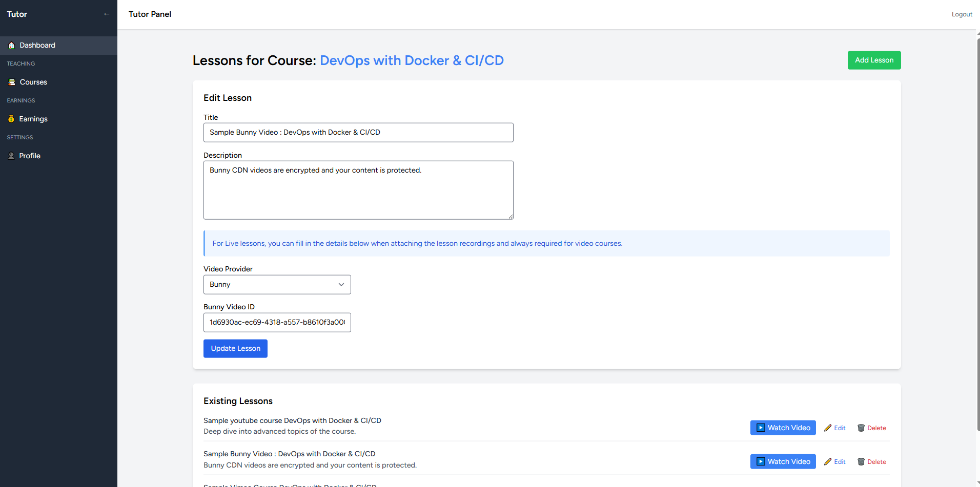Delete the Sample youtube course lesson
980x487 pixels.
[872, 428]
